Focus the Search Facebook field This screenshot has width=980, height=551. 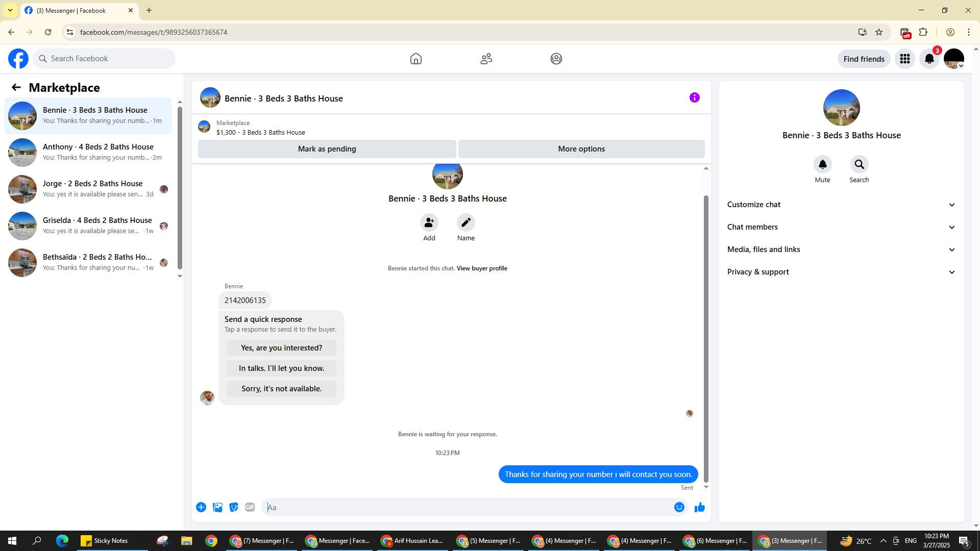pos(105,59)
